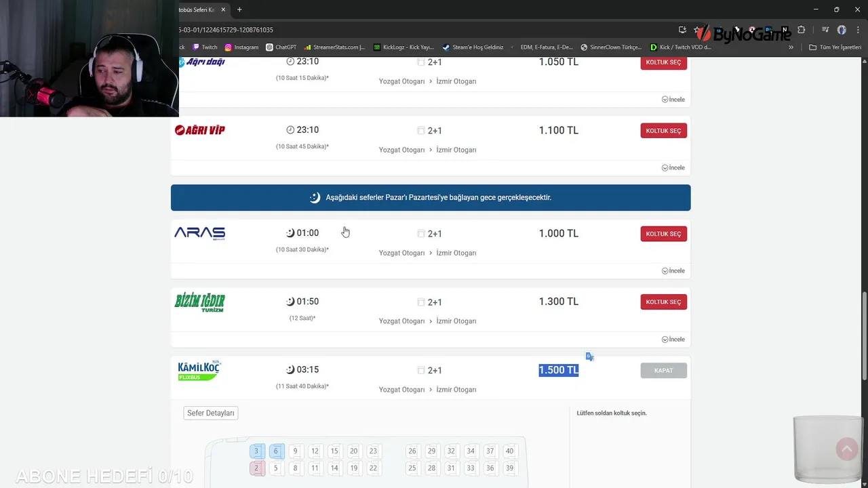
Task: Select seat number 12
Action: click(x=315, y=451)
